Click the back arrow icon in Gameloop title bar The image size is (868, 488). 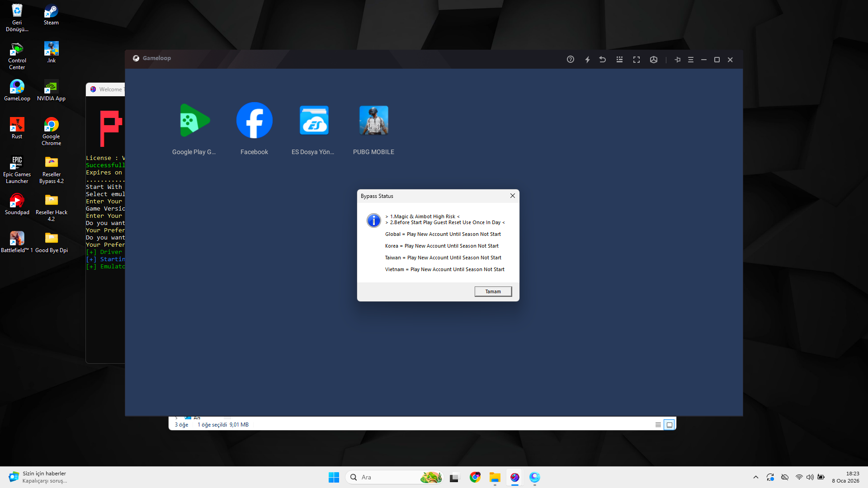coord(603,60)
